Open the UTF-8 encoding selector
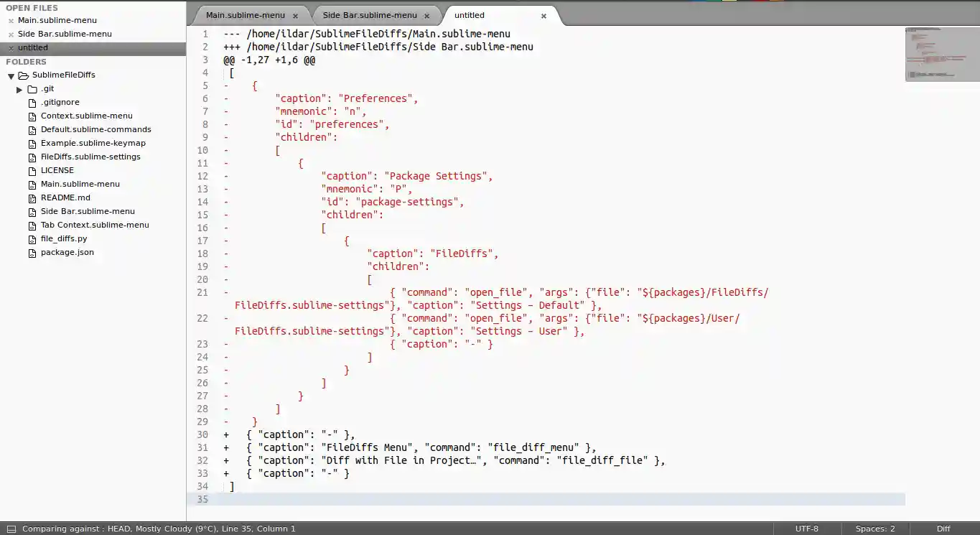The height and width of the screenshot is (535, 980). [807, 529]
